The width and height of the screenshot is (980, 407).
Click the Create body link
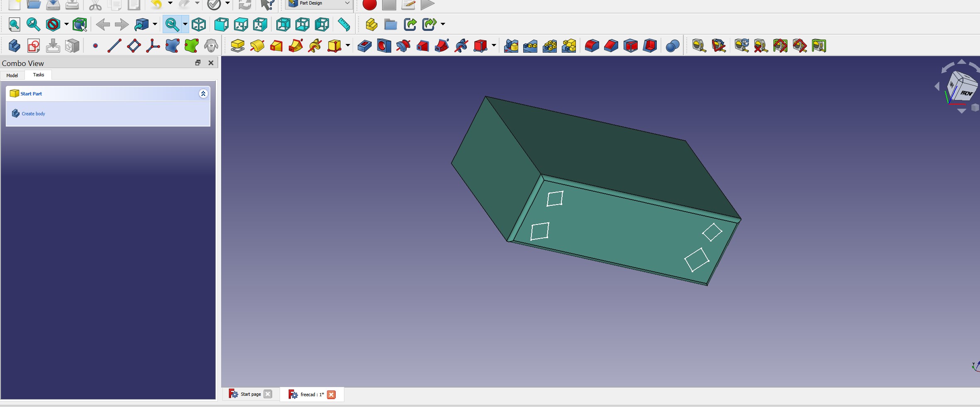[x=33, y=114]
